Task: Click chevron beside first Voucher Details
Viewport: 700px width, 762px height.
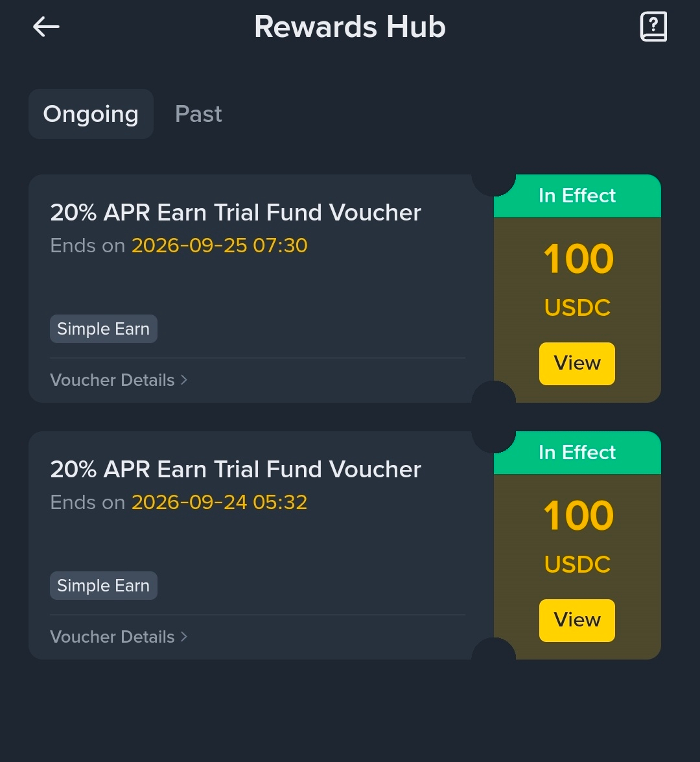Action: click(183, 380)
